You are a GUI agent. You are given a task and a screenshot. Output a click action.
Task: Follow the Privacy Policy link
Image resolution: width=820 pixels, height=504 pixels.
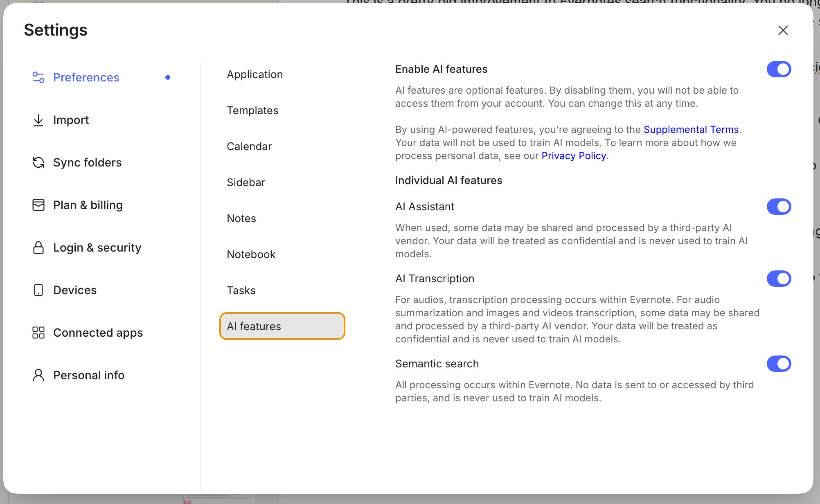point(573,156)
